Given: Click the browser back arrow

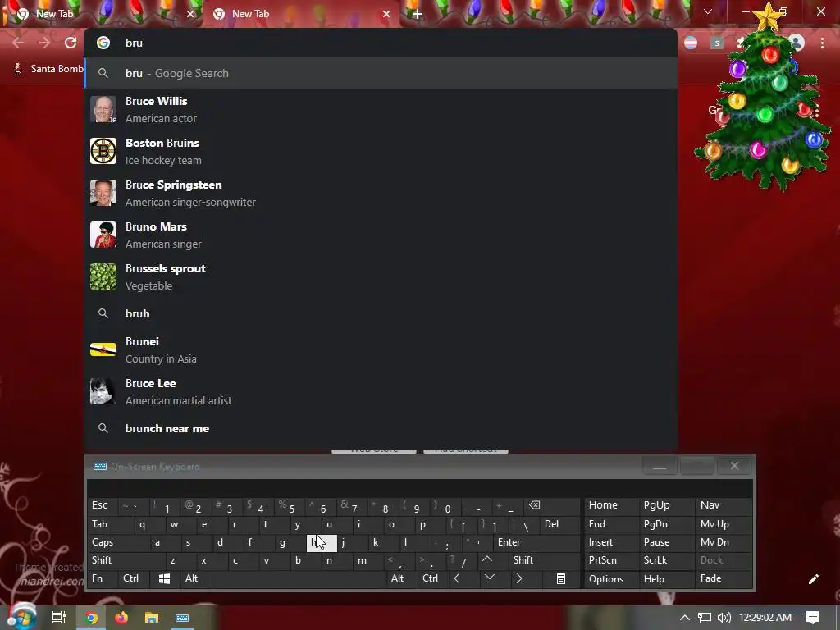Looking at the screenshot, I should tap(18, 43).
